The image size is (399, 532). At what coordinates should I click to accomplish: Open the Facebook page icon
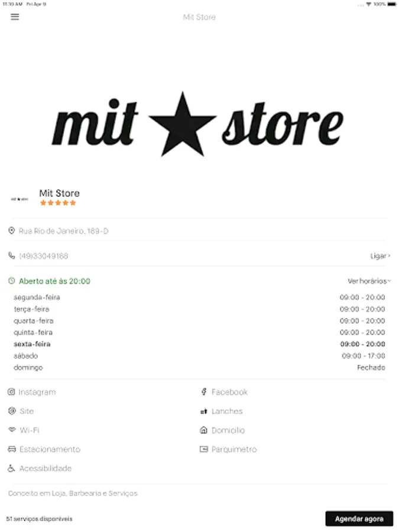[203, 392]
